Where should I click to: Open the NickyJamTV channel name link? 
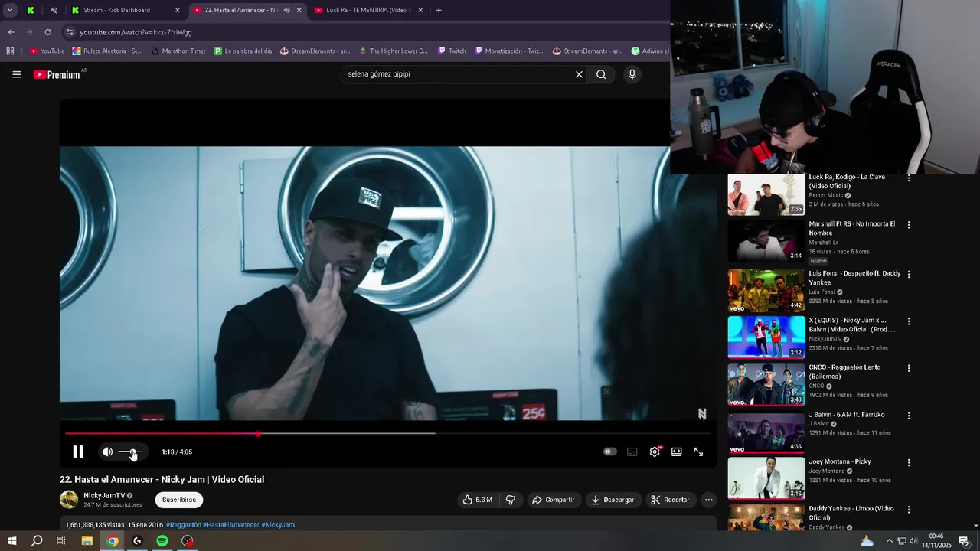(104, 495)
